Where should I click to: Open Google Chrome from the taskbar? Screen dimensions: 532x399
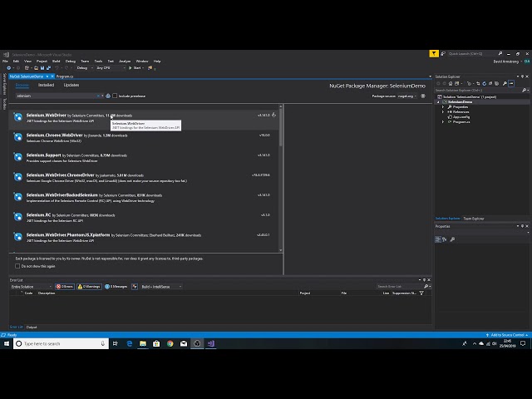click(170, 343)
